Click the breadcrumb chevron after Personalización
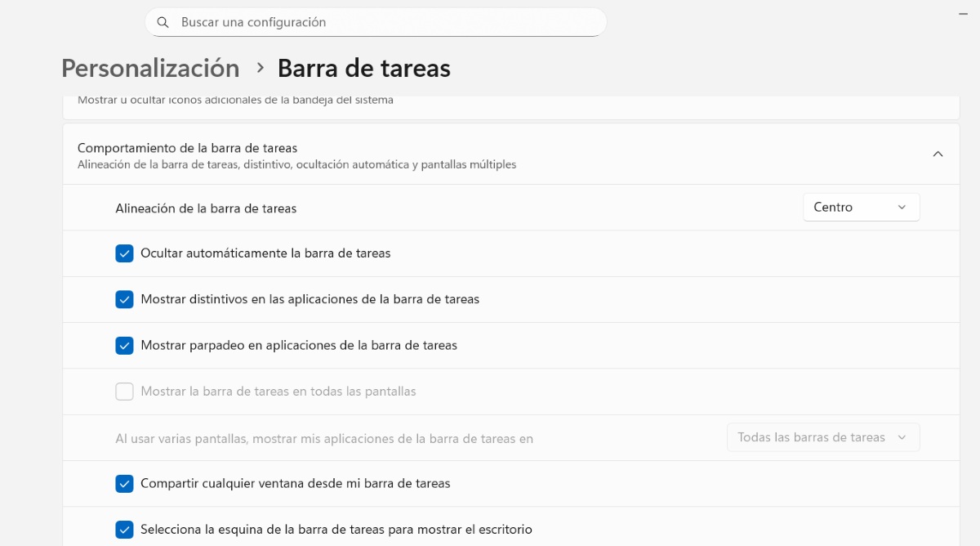 [x=261, y=68]
